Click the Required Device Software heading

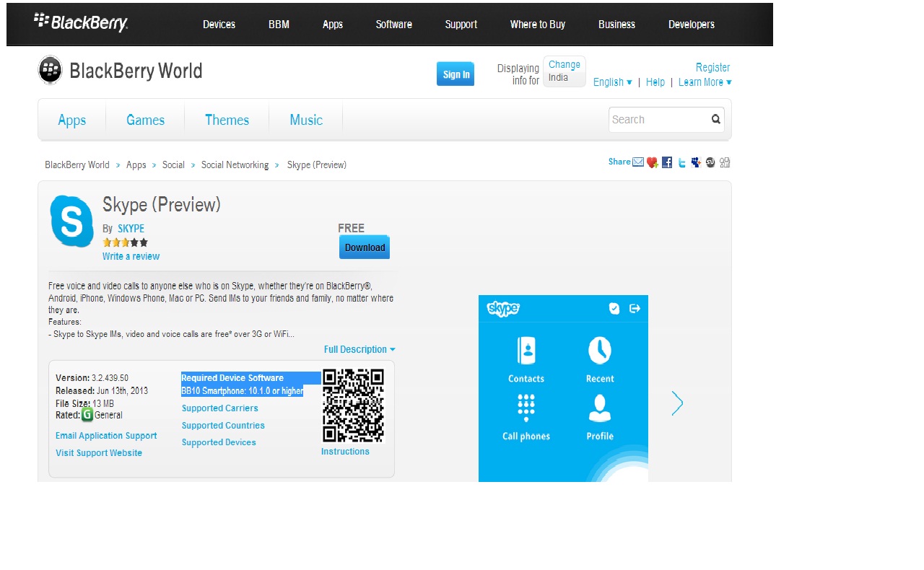tap(232, 378)
